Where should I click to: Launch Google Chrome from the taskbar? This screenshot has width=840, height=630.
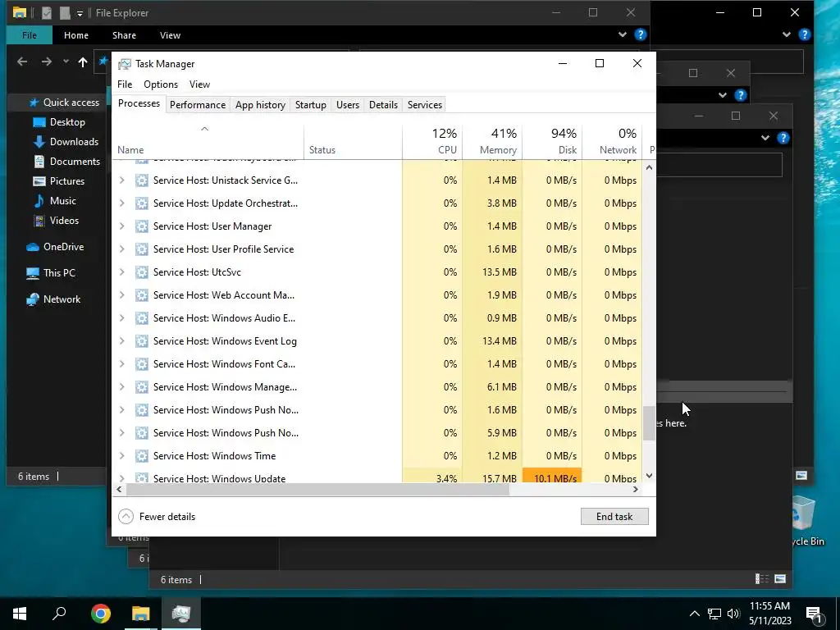click(x=100, y=614)
